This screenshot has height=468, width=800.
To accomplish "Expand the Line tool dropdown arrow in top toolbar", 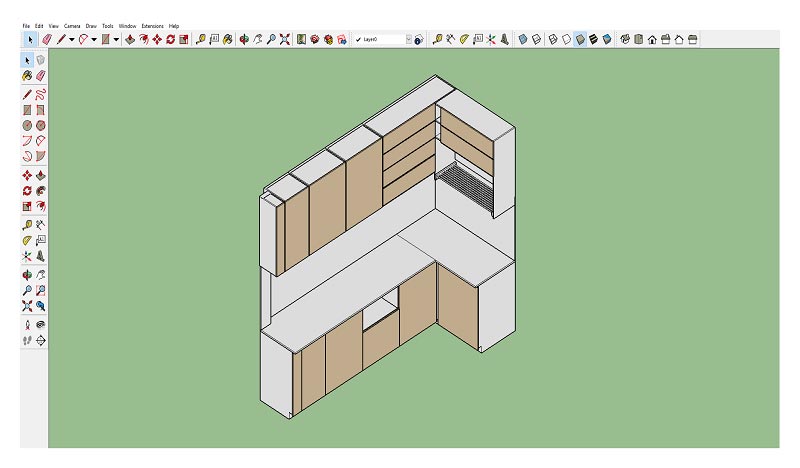I will tap(72, 39).
